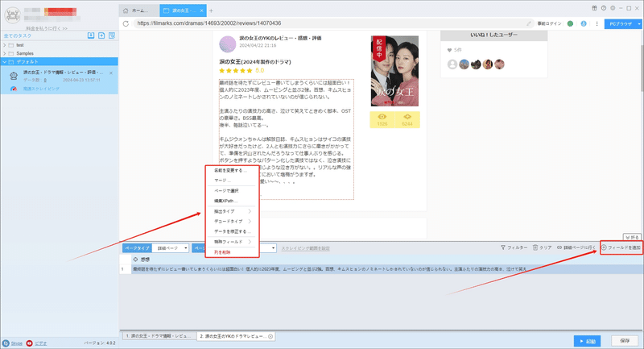Click the import task icon beside 全てのタスク

(x=91, y=35)
